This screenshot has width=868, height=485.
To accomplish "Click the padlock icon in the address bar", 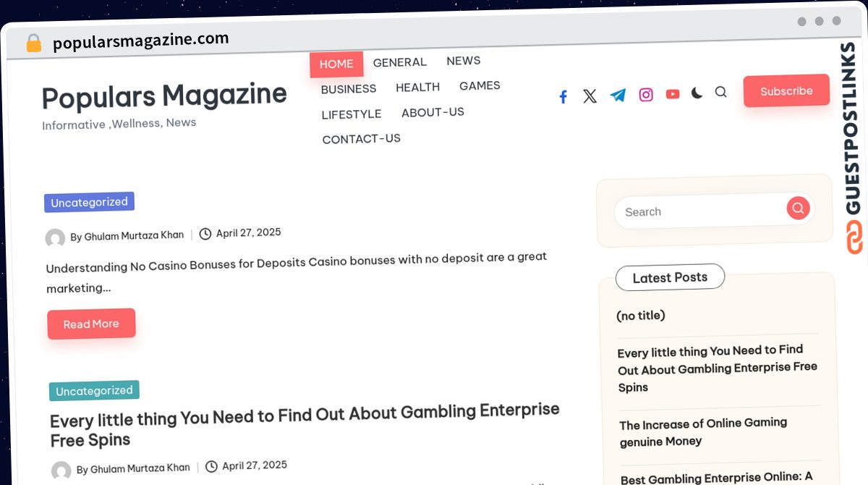I will click(x=34, y=43).
